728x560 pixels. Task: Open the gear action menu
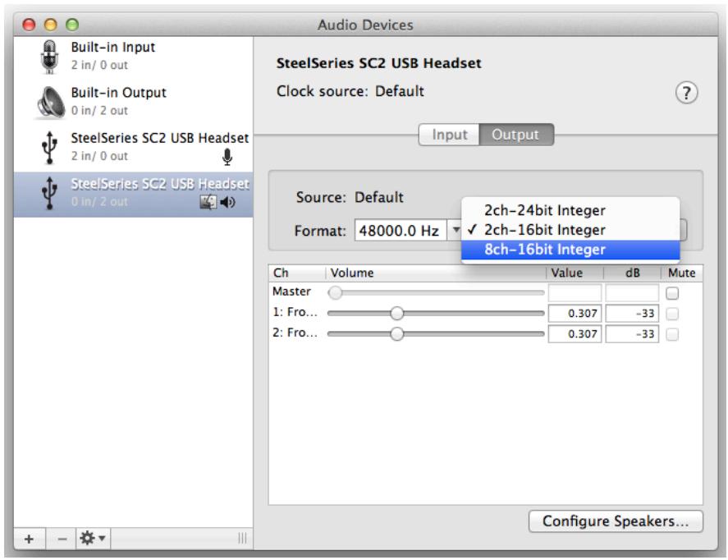coord(93,539)
